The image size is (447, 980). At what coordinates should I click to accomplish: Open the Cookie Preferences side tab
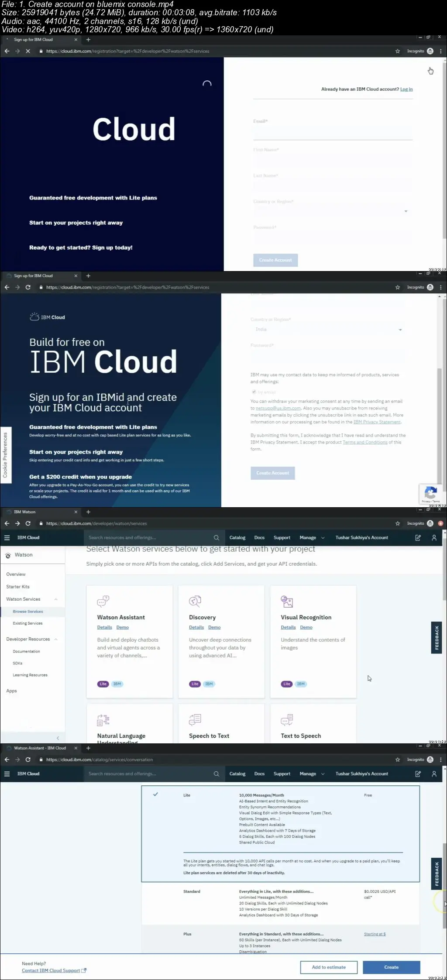click(x=5, y=455)
